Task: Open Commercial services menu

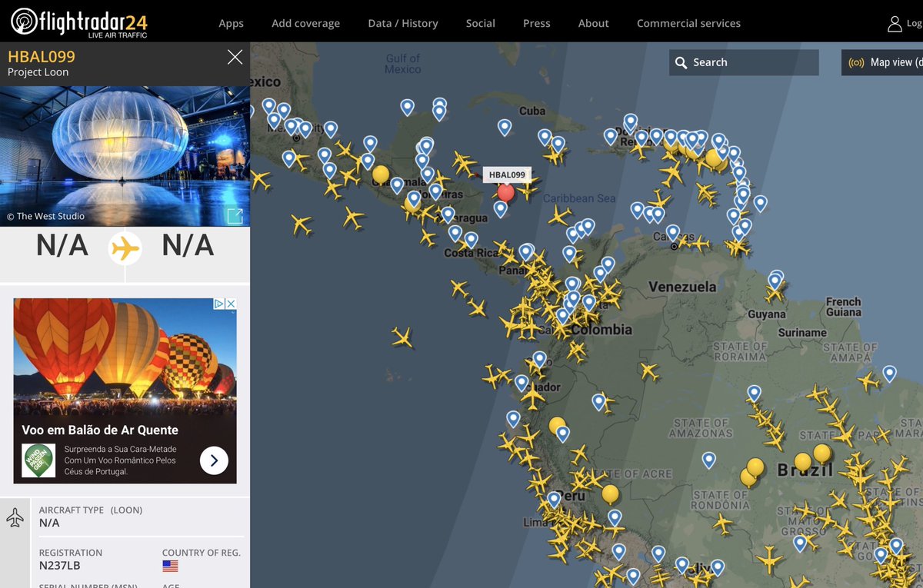Action: pos(688,23)
